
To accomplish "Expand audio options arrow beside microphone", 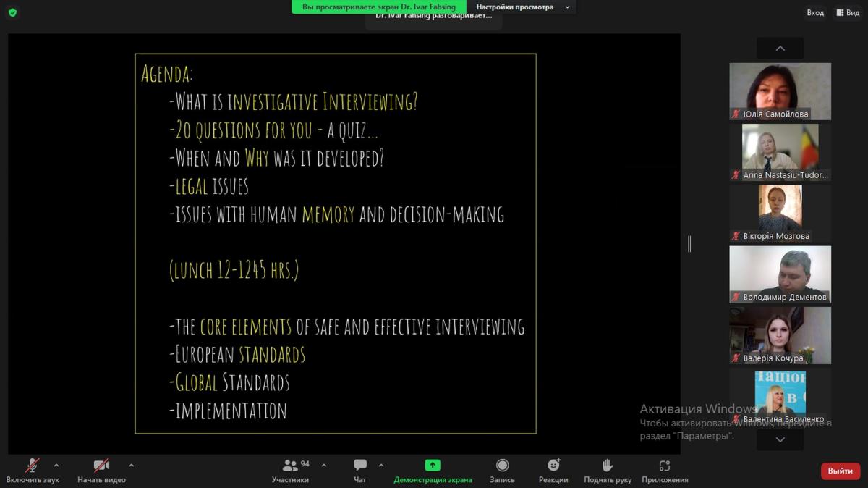I will tap(56, 465).
